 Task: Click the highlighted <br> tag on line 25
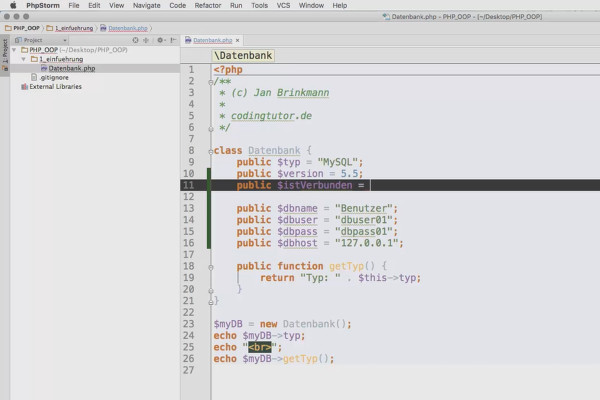(x=260, y=347)
